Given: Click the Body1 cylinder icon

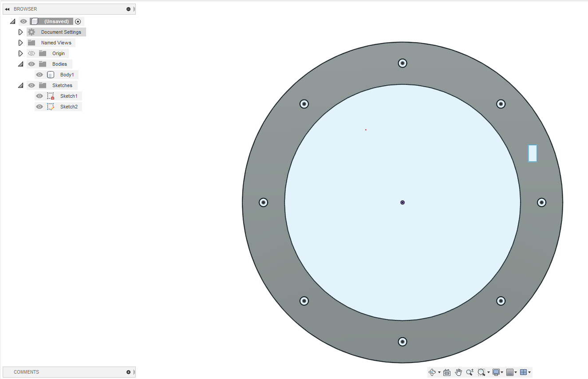Looking at the screenshot, I should tap(51, 75).
